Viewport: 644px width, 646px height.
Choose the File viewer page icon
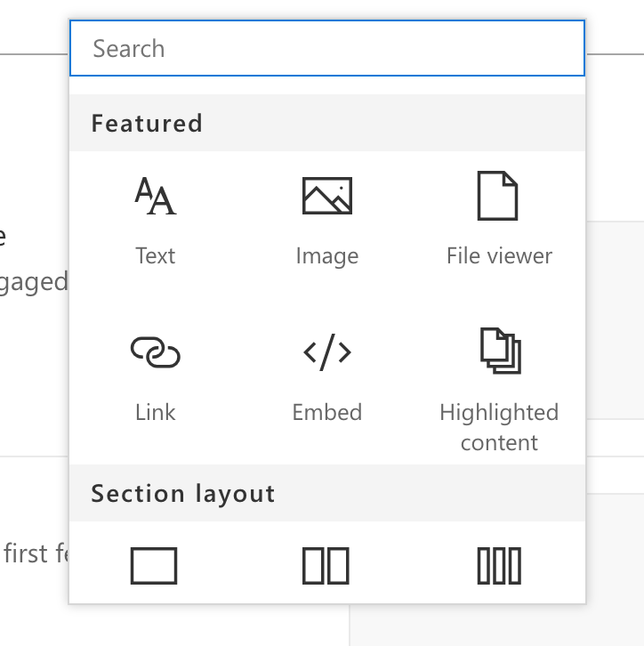(x=498, y=197)
